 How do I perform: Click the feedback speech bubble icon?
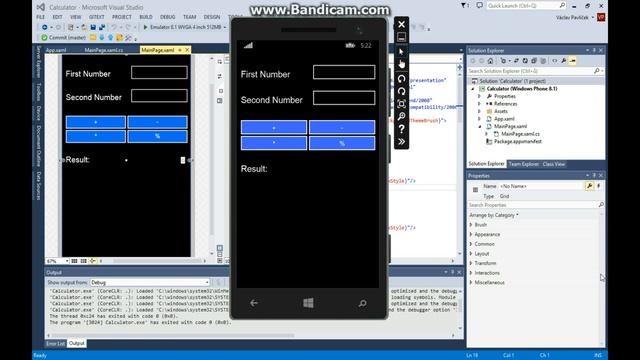coord(480,6)
